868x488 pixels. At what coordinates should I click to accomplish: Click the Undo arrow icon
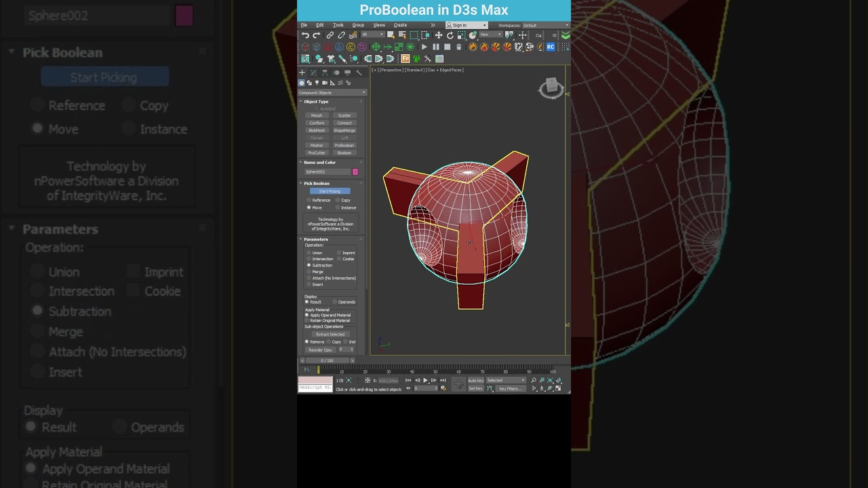tap(305, 35)
